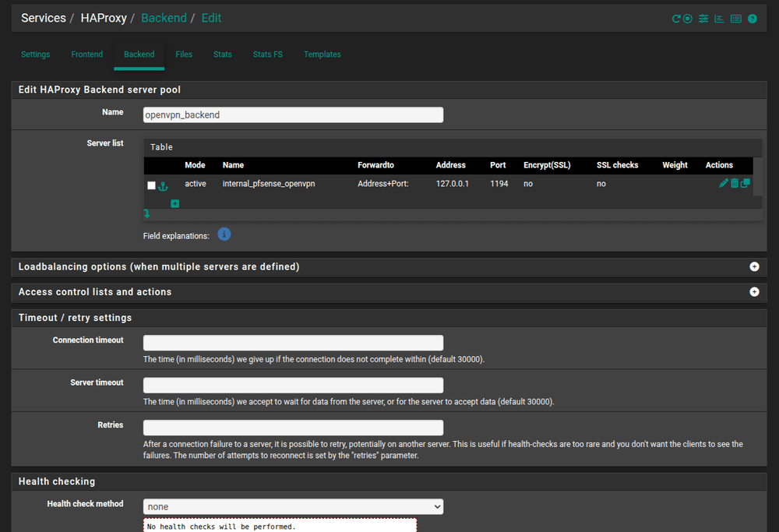Click the server name internal_pfsense_openvpn
The width and height of the screenshot is (779, 532).
pyautogui.click(x=269, y=184)
